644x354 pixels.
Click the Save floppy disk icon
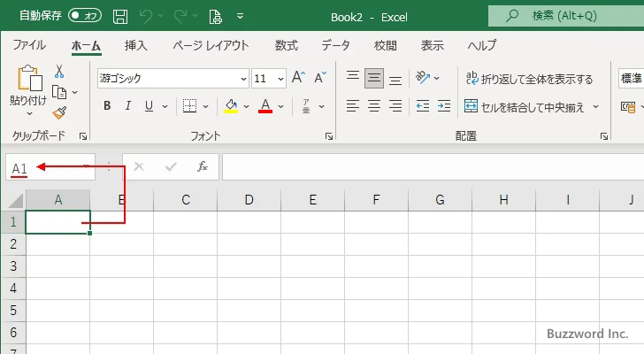click(x=120, y=17)
